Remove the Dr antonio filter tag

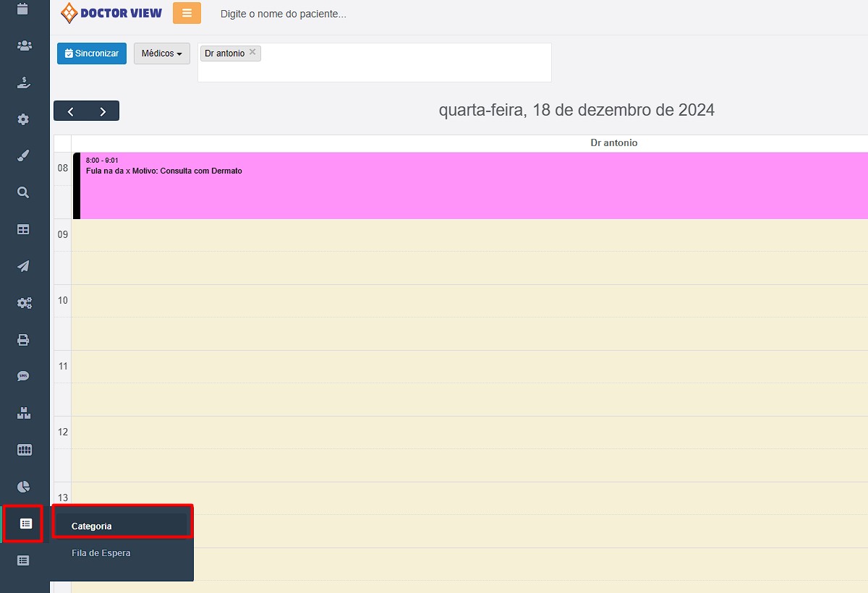(x=252, y=52)
